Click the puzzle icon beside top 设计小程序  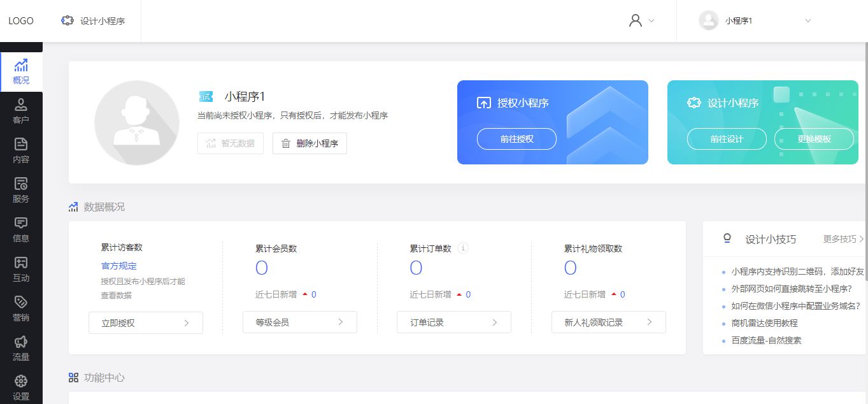(67, 20)
